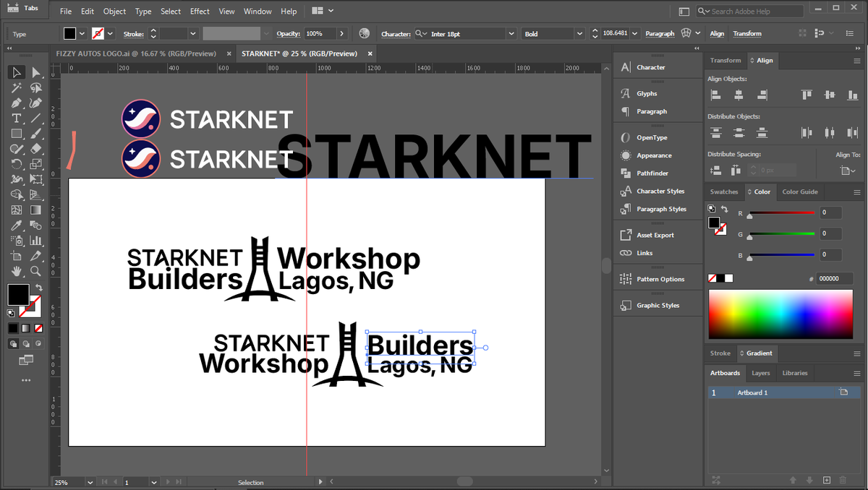Image resolution: width=868 pixels, height=490 pixels.
Task: Click the Transform link in control bar
Action: pyautogui.click(x=747, y=33)
